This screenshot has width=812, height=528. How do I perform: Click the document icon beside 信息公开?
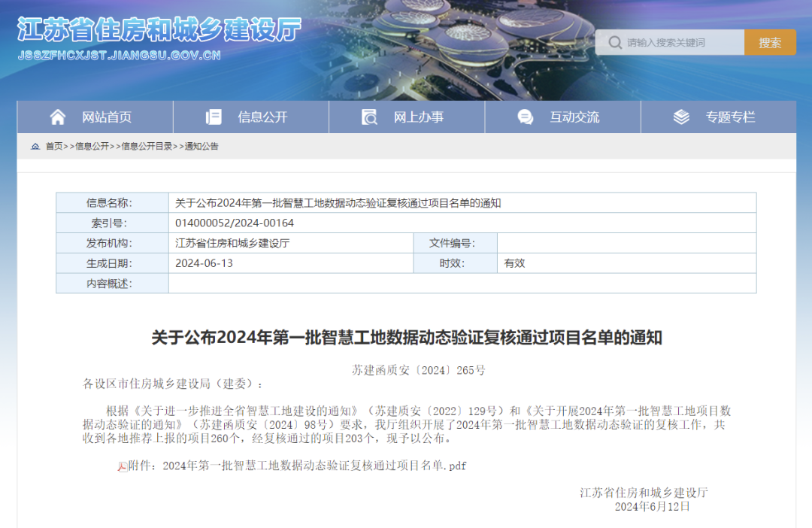pyautogui.click(x=214, y=117)
